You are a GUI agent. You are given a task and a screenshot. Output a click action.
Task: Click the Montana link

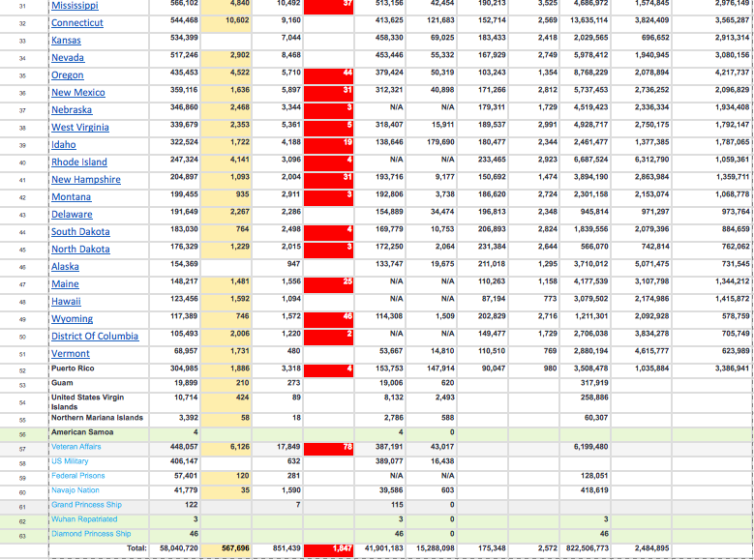click(72, 197)
